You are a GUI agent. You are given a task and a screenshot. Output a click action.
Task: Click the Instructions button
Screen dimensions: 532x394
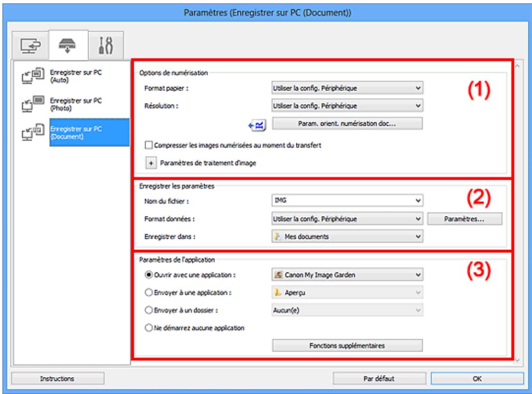tap(57, 379)
